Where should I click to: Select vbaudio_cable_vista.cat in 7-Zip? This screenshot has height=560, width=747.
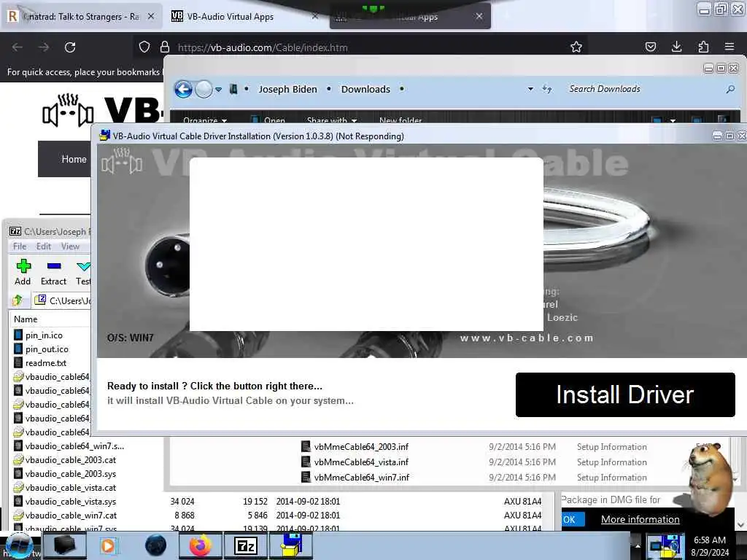click(x=71, y=488)
